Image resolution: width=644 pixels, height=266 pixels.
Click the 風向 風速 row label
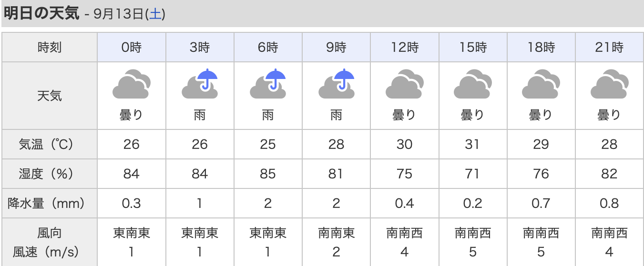tap(50, 242)
